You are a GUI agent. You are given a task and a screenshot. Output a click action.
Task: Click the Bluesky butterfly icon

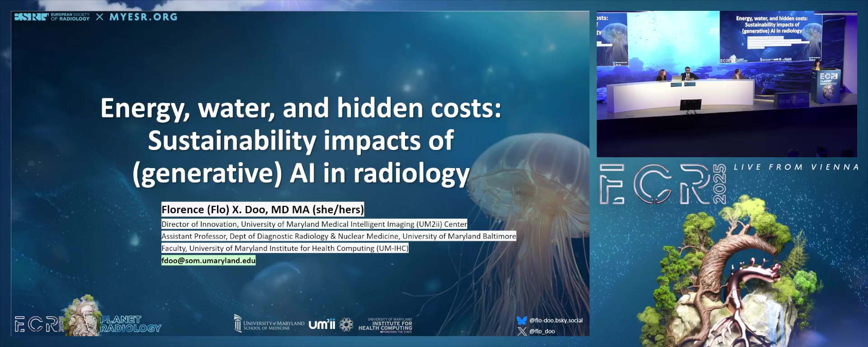pyautogui.click(x=522, y=320)
